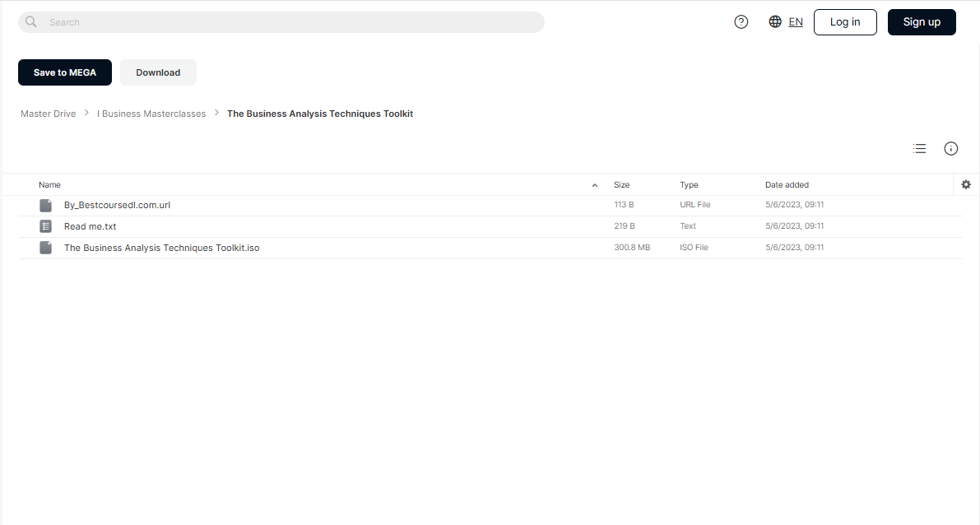Select Read me.txt file name
Viewport: 980px width, 525px height.
click(90, 226)
